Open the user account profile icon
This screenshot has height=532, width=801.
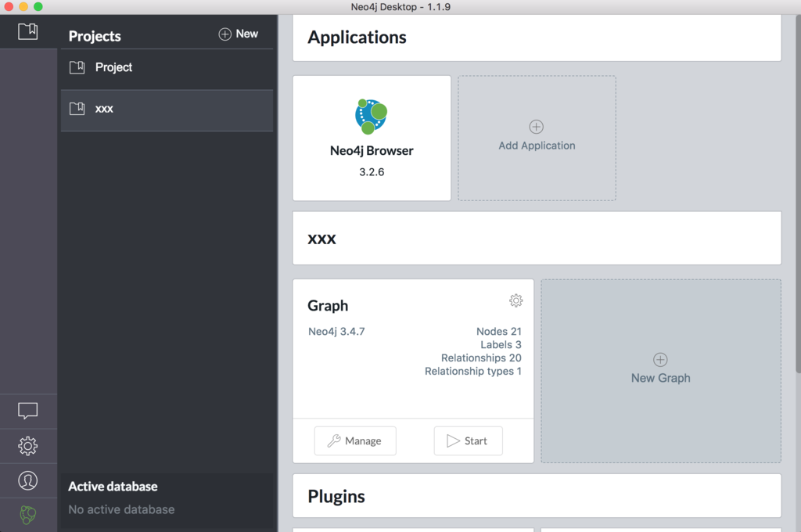coord(28,480)
